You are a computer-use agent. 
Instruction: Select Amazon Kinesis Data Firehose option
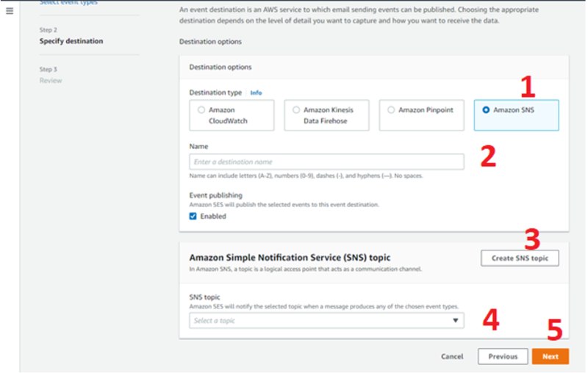[326, 115]
